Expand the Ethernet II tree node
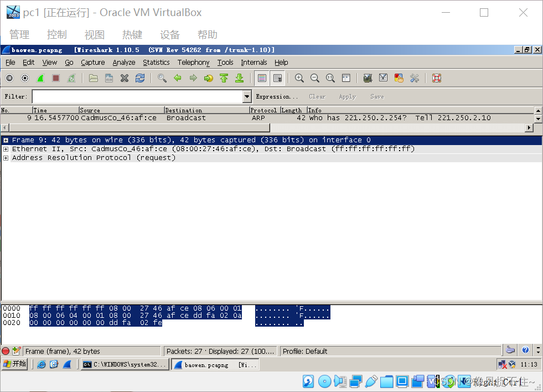Viewport: 543px width, 392px height. pos(6,149)
